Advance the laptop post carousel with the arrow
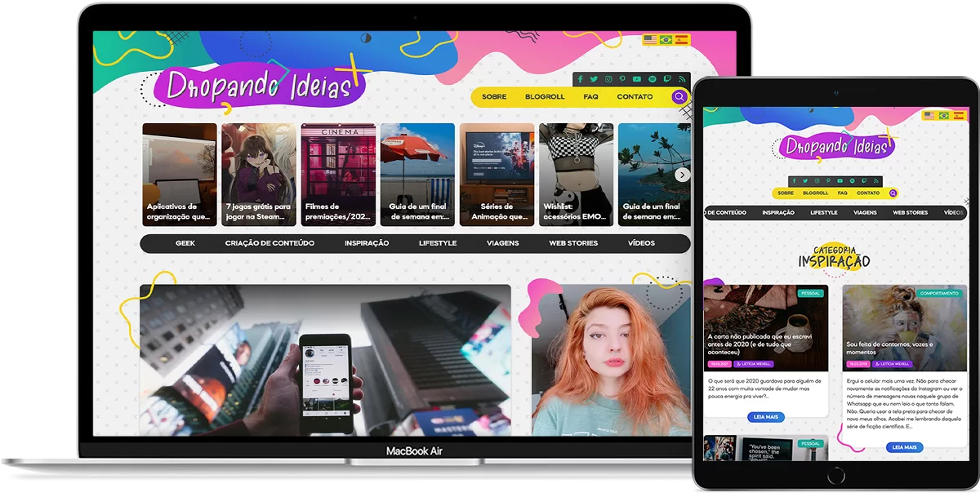The width and height of the screenshot is (980, 497). [683, 175]
